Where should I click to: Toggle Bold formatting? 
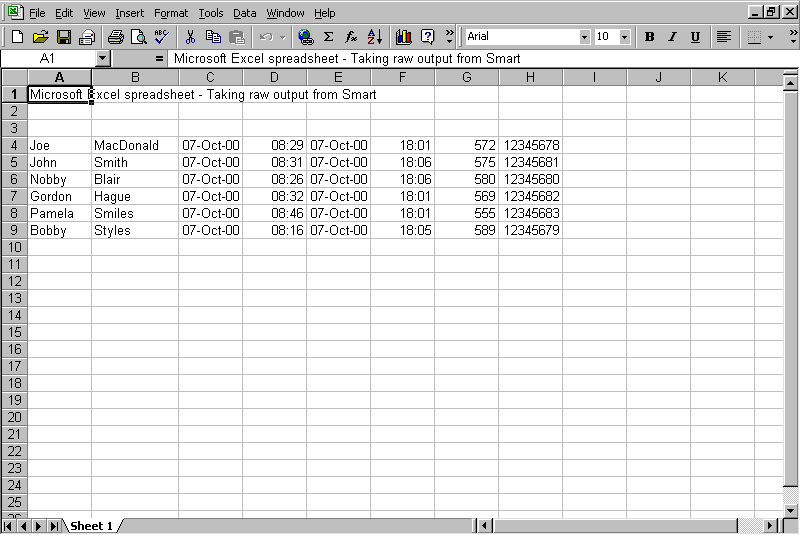pos(649,37)
